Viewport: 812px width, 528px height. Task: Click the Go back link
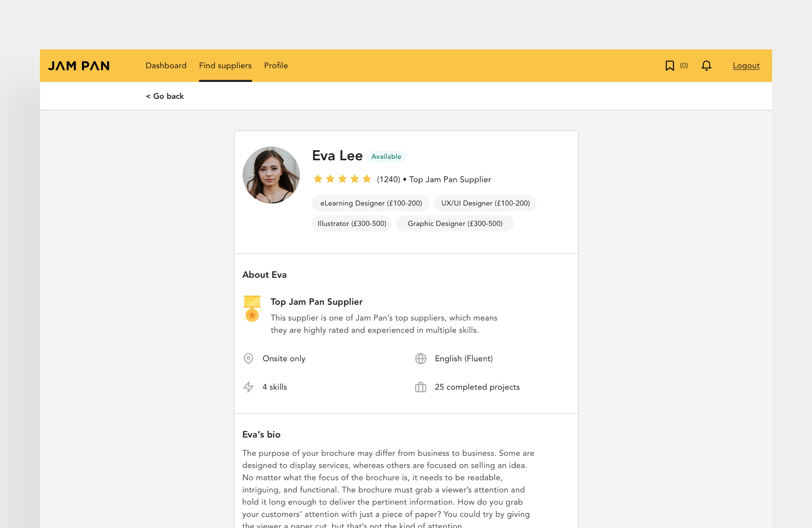tap(165, 96)
